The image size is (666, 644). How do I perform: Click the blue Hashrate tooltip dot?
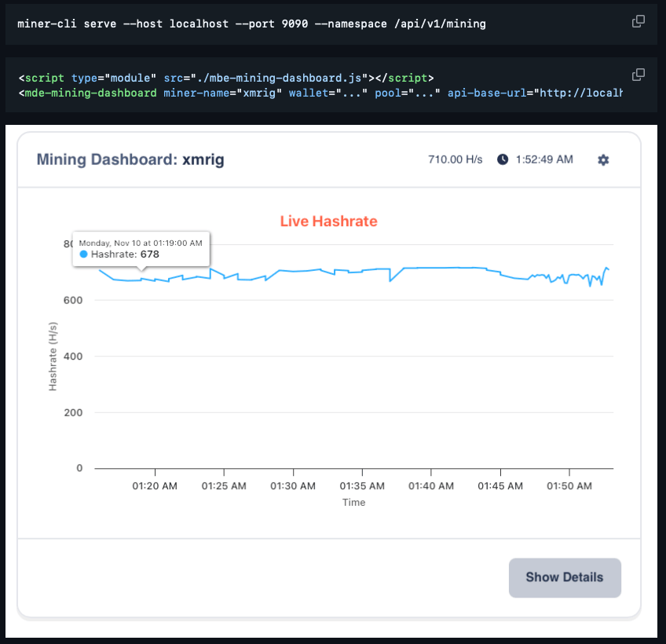coord(84,254)
